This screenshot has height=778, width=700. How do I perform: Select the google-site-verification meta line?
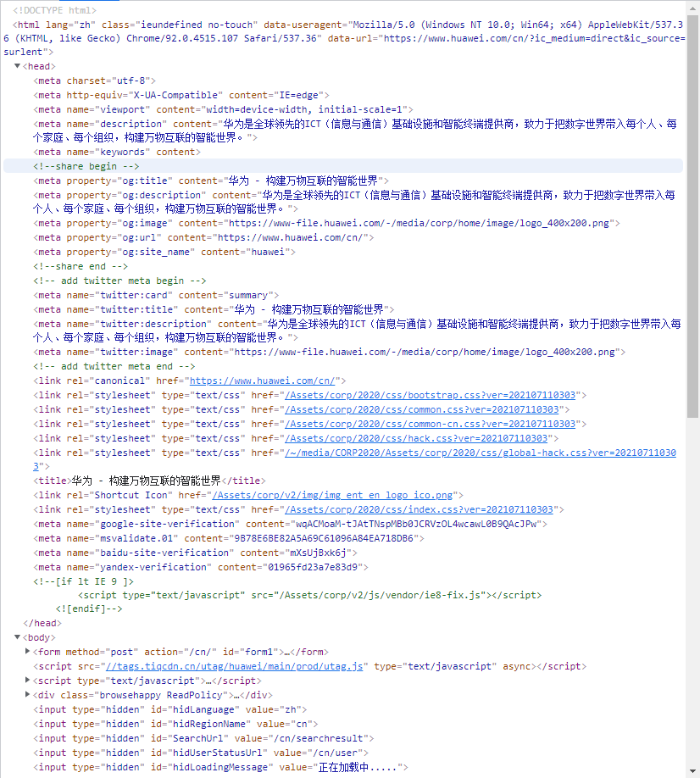pos(290,524)
